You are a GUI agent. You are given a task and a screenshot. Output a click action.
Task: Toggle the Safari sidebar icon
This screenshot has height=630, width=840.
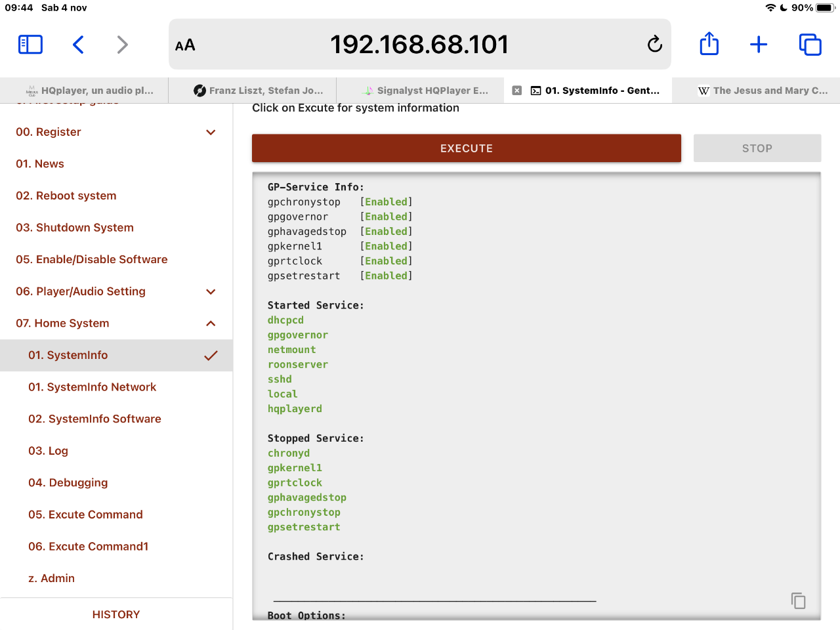click(x=30, y=45)
